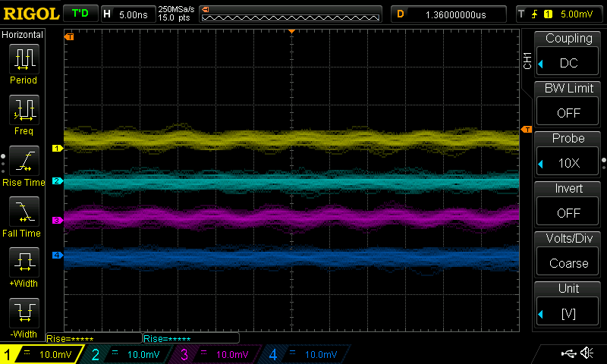Select the +Width measurement icon
The width and height of the screenshot is (607, 364).
click(23, 263)
